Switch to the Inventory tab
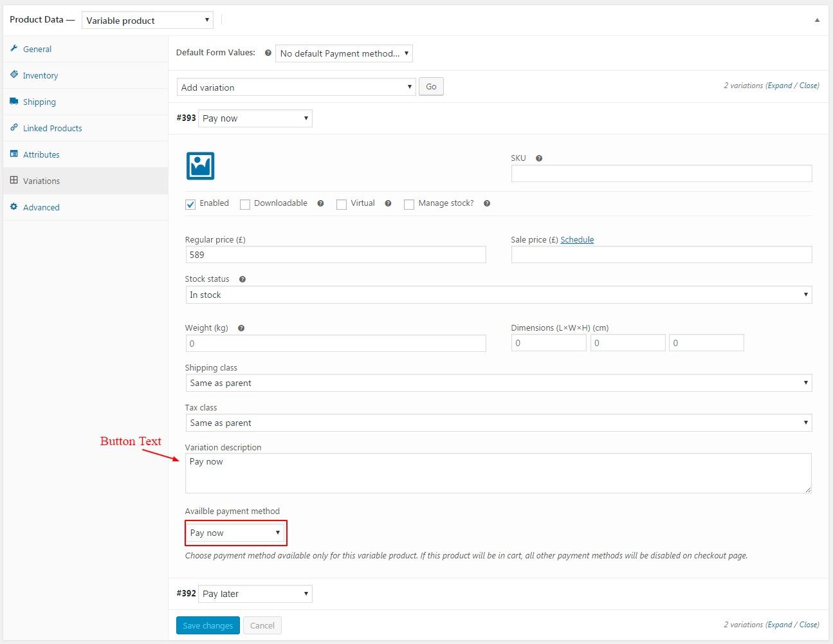833x644 pixels. [x=40, y=75]
